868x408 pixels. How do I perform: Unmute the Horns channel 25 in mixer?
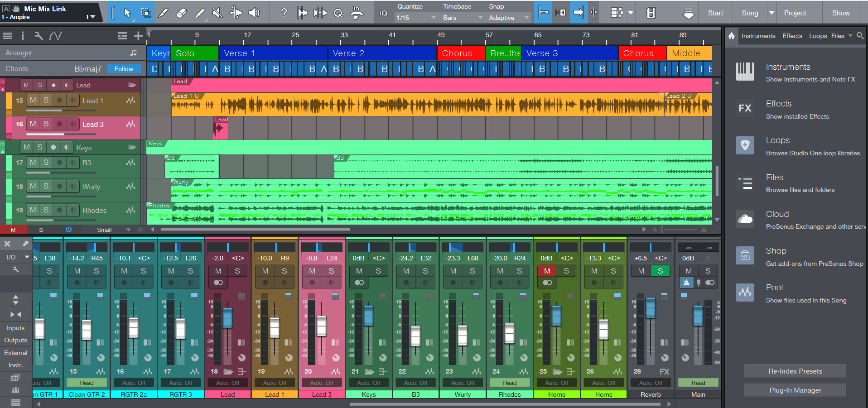[x=547, y=271]
